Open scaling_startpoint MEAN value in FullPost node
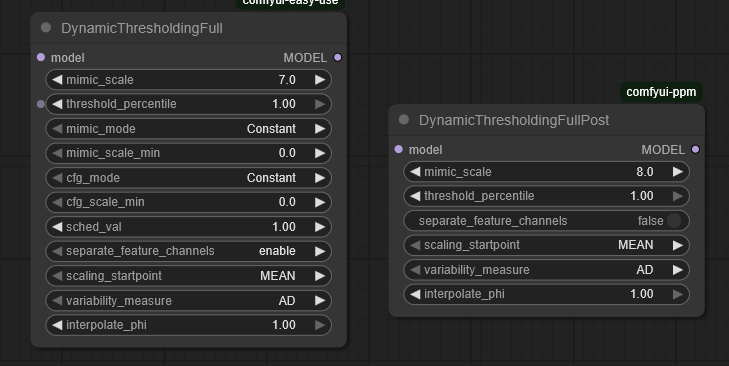 (x=636, y=245)
